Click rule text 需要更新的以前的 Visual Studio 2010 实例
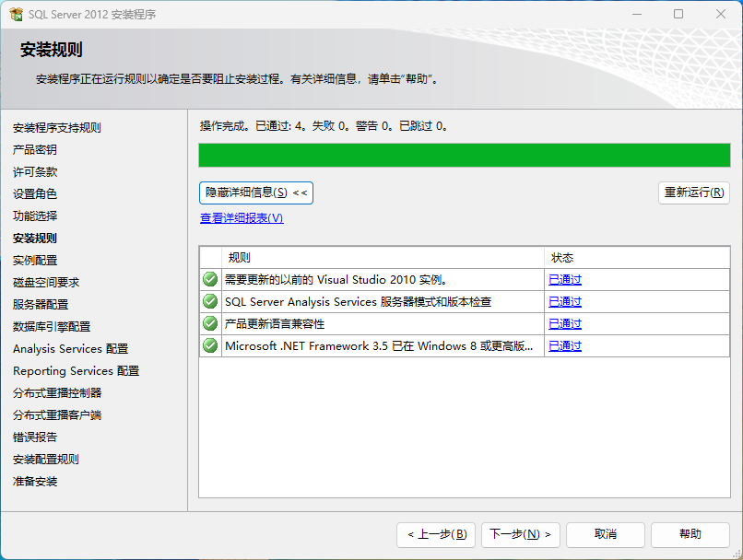Viewport: 743px width, 560px height. [336, 280]
